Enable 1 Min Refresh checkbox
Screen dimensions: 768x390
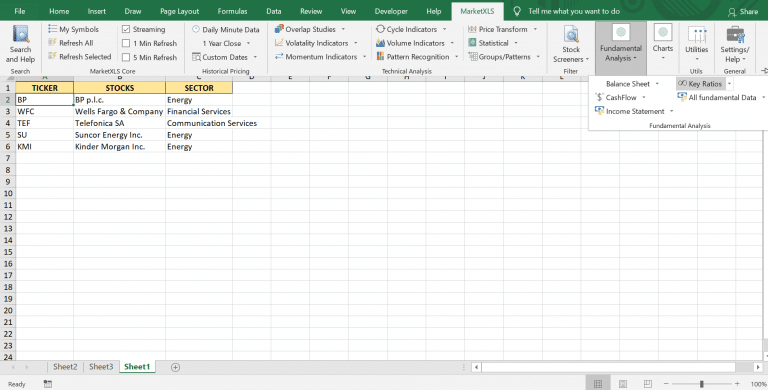(126, 43)
